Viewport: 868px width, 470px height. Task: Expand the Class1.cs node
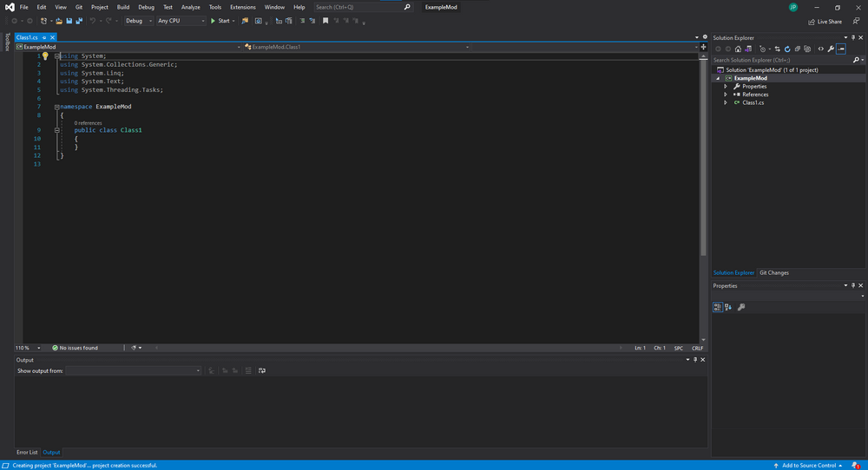click(726, 103)
